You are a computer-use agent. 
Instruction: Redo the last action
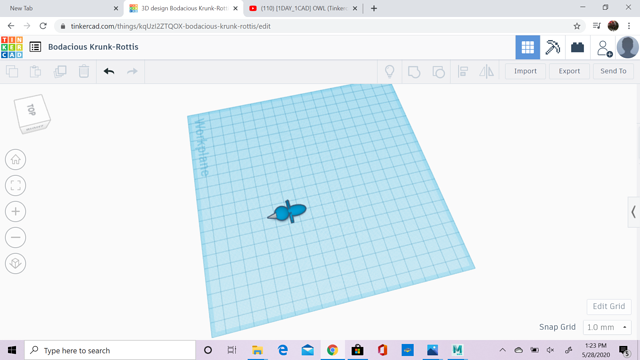point(132,71)
